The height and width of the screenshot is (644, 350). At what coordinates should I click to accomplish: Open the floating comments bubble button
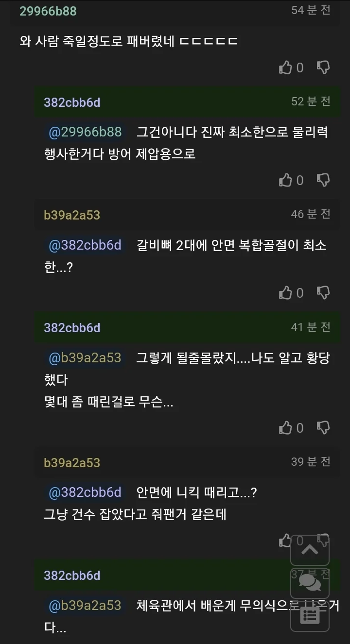310,582
